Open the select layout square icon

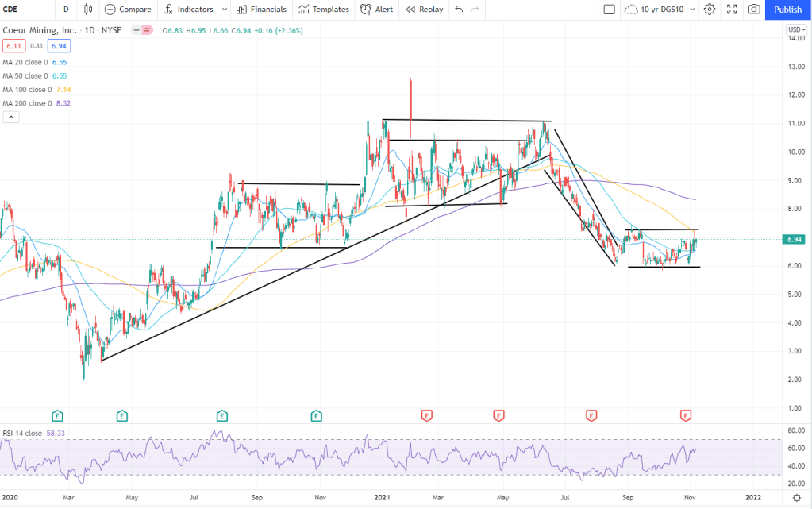pos(610,10)
